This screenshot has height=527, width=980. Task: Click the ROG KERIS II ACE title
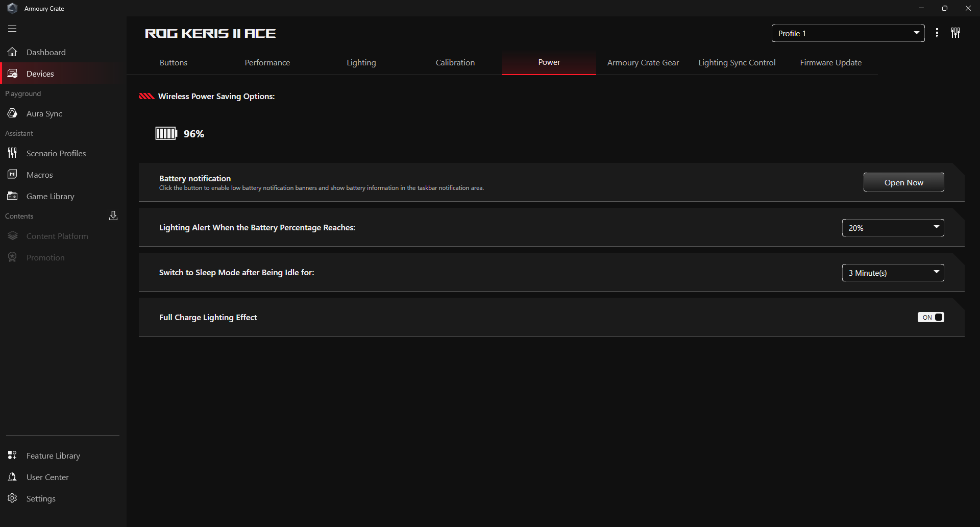[210, 33]
